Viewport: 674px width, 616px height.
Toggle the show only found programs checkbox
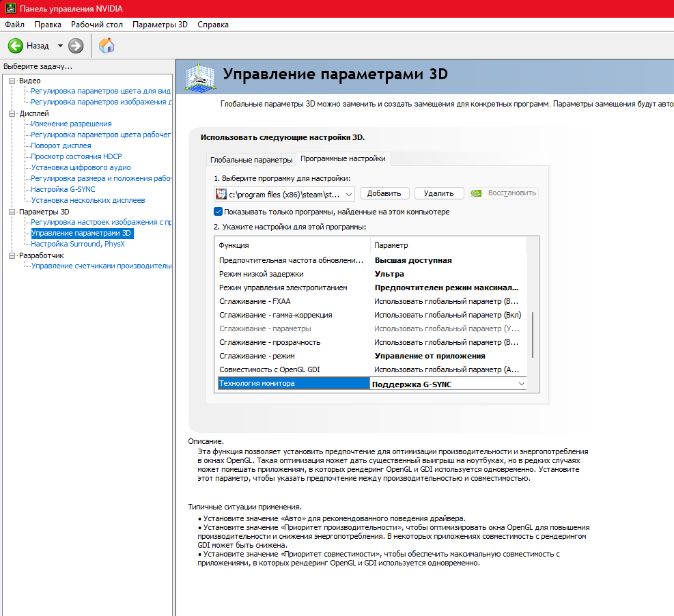pos(219,212)
